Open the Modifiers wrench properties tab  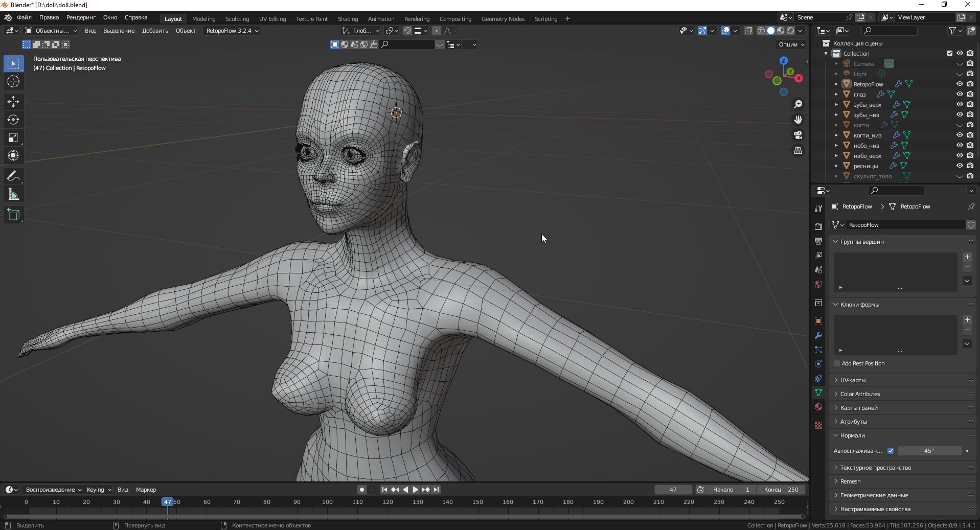(x=818, y=335)
